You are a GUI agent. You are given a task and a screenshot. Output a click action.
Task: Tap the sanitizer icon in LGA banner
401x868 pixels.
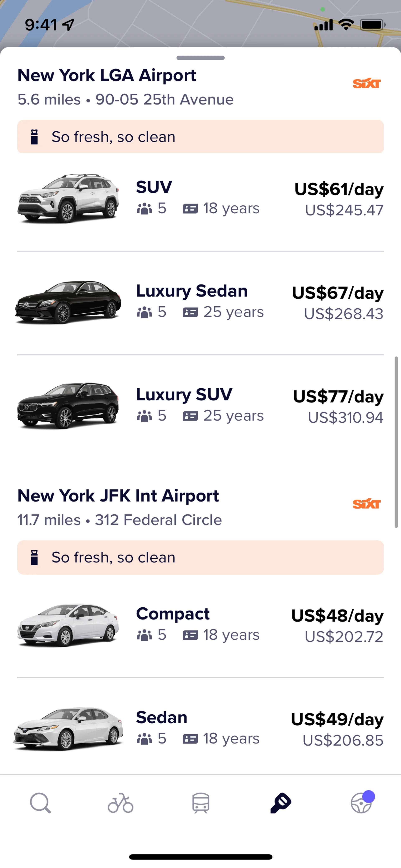pos(34,137)
